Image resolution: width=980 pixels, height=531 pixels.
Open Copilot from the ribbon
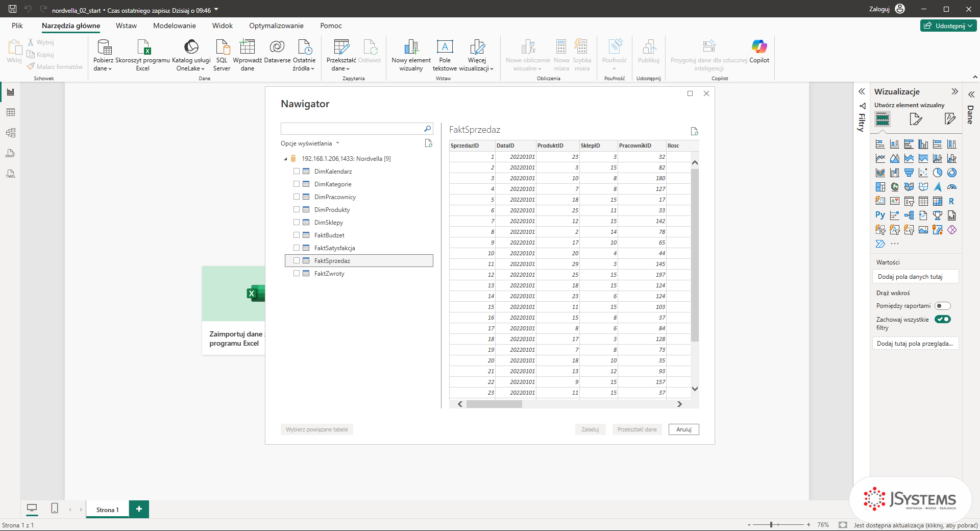point(759,51)
